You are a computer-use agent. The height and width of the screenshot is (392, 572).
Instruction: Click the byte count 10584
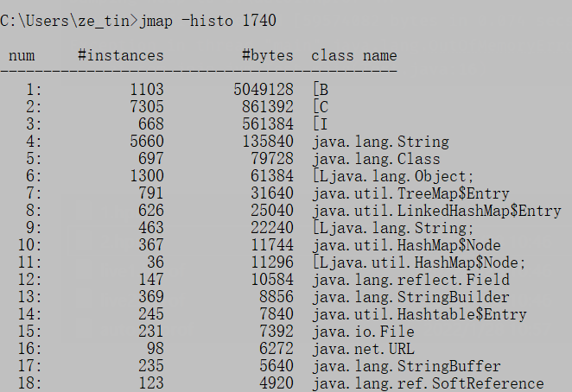click(272, 280)
